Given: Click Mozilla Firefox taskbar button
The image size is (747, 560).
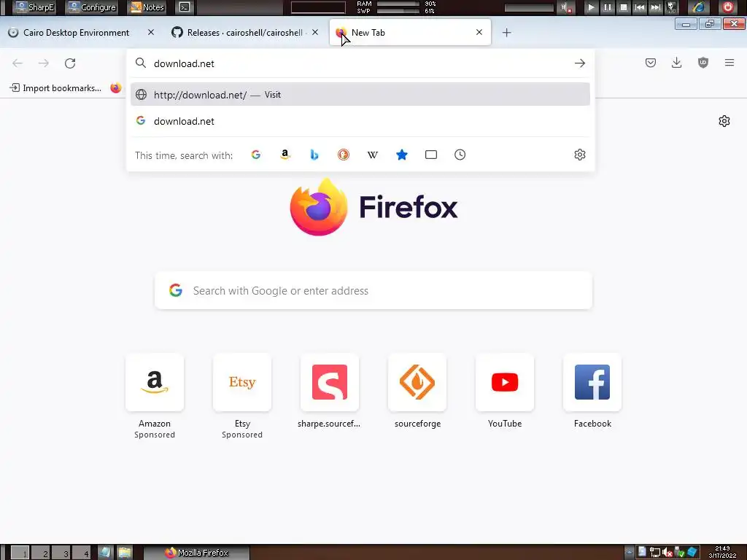Looking at the screenshot, I should [x=196, y=553].
